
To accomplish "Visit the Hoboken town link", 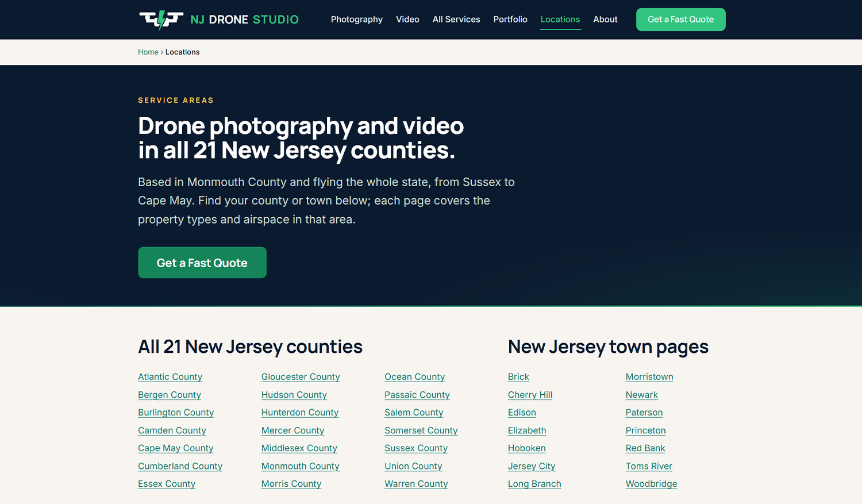I will pos(527,448).
